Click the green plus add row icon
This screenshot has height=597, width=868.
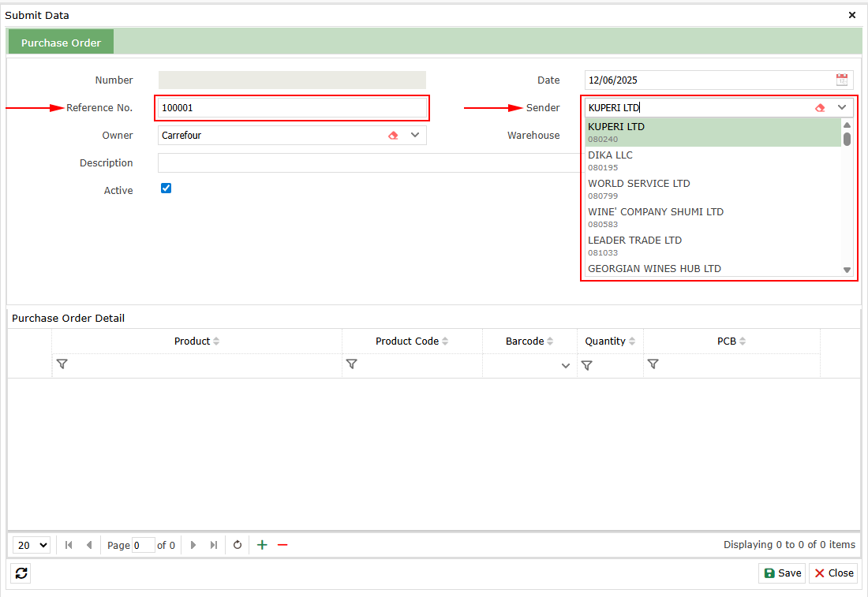(262, 545)
